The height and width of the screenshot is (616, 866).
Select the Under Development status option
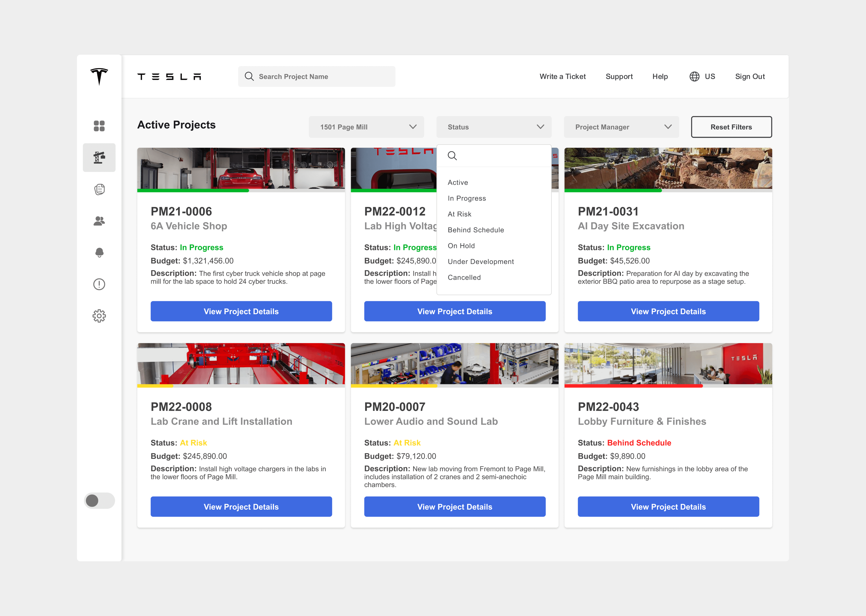(481, 262)
